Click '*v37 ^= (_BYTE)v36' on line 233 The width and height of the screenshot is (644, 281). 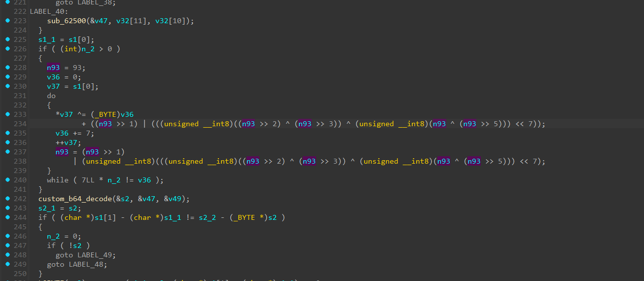point(94,114)
